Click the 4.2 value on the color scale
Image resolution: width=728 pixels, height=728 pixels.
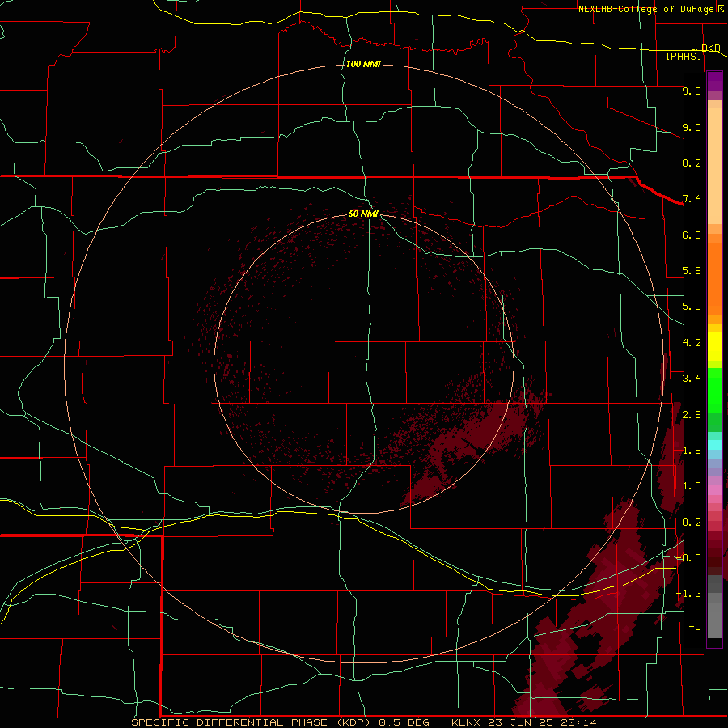coord(692,343)
